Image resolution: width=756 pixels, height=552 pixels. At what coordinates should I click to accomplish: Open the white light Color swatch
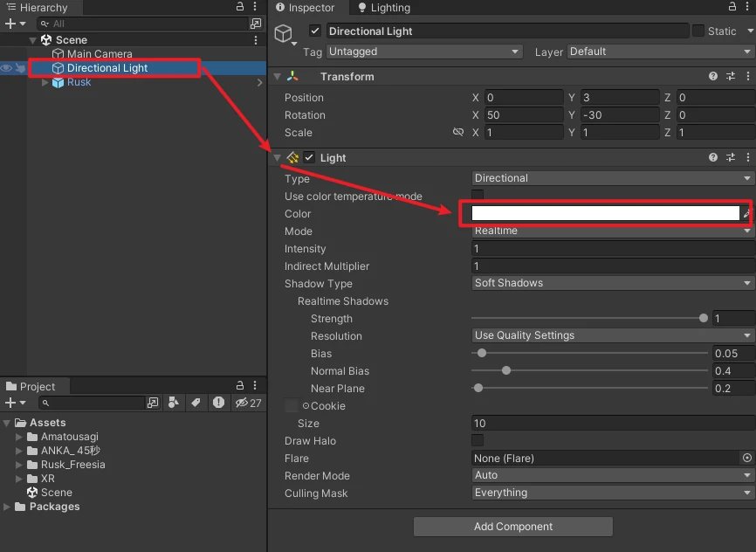click(x=605, y=214)
